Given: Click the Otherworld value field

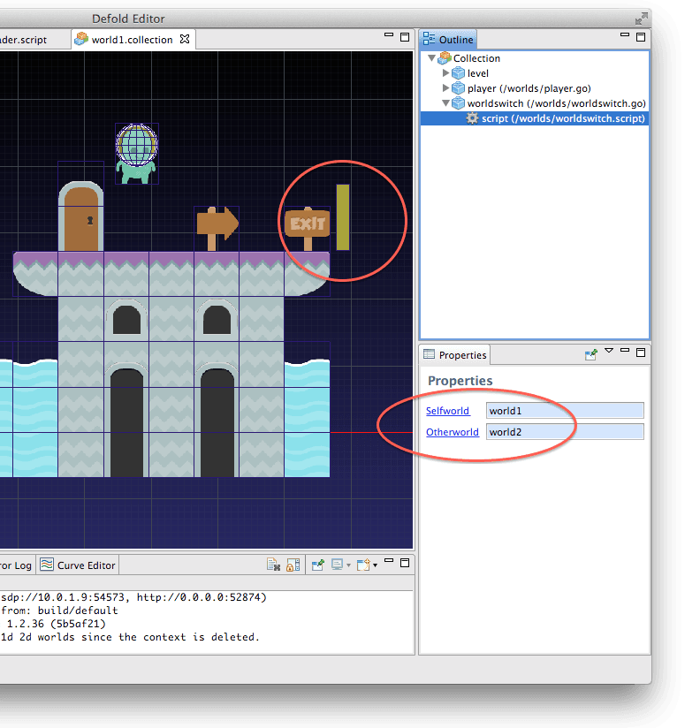Looking at the screenshot, I should 565,432.
